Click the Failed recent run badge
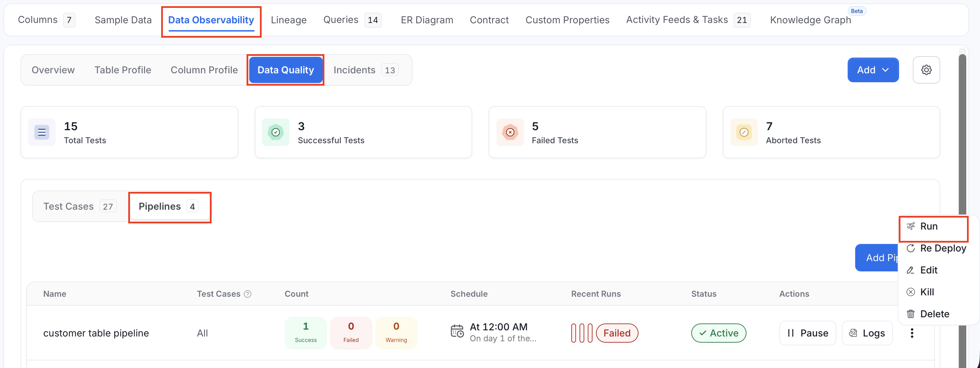980x368 pixels. (x=617, y=333)
